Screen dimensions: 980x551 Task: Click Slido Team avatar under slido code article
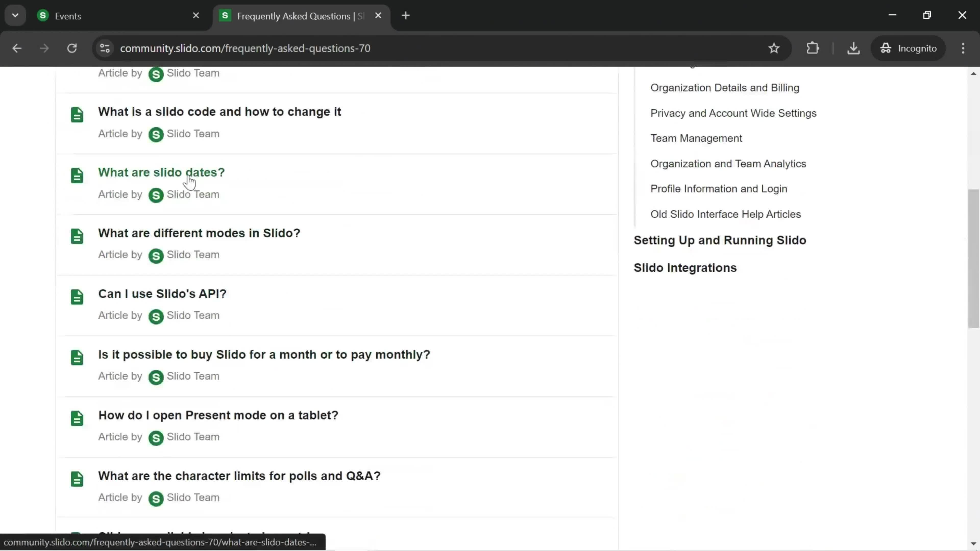(156, 135)
